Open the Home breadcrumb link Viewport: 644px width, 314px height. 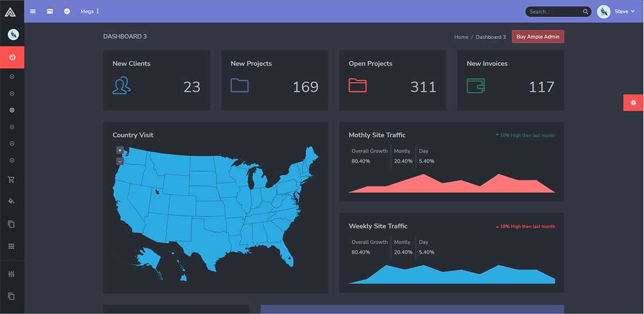461,37
